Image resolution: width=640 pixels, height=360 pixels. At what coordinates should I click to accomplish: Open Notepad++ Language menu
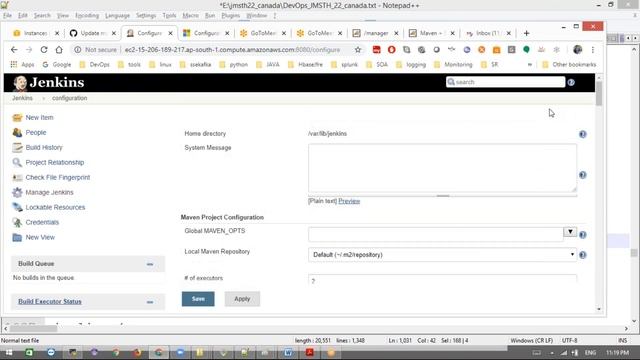(117, 16)
